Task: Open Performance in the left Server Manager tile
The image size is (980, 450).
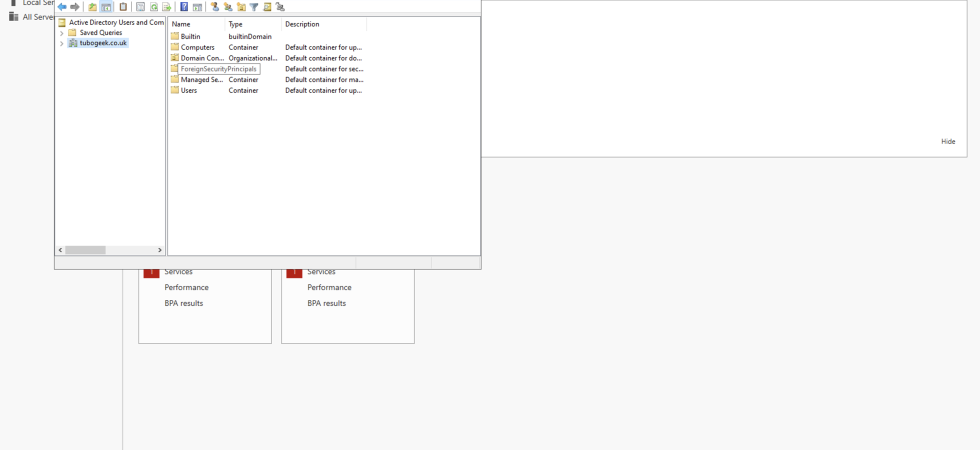Action: click(186, 288)
